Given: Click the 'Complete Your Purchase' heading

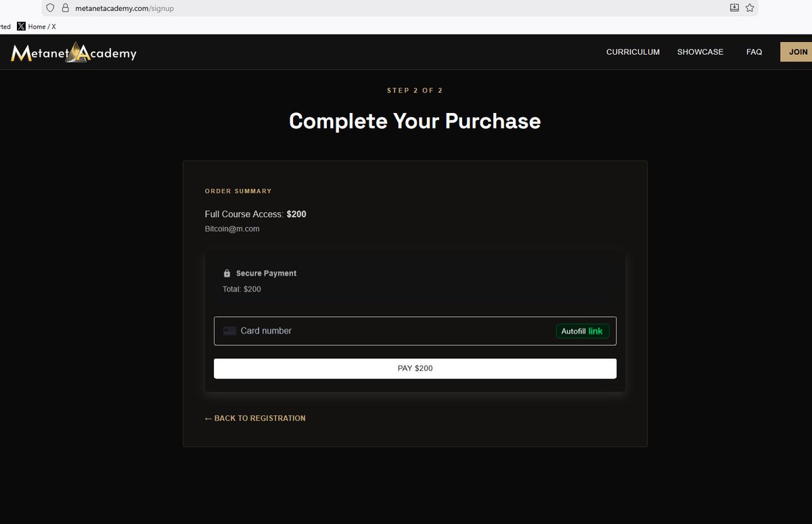Looking at the screenshot, I should (415, 121).
